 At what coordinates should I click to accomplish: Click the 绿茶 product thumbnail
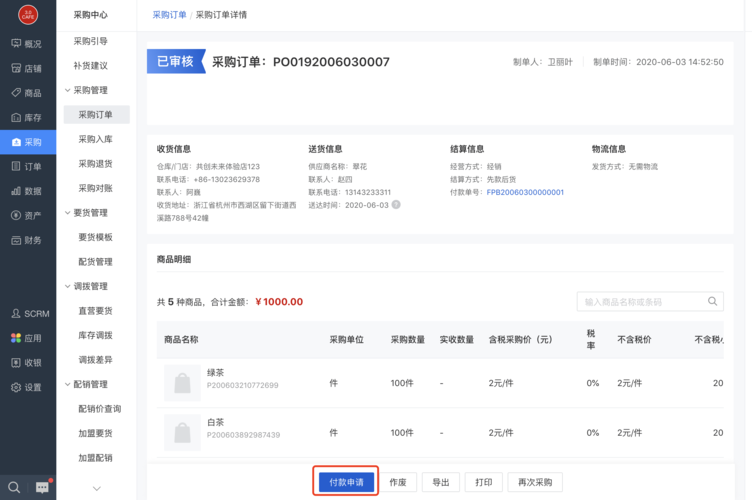(x=182, y=383)
